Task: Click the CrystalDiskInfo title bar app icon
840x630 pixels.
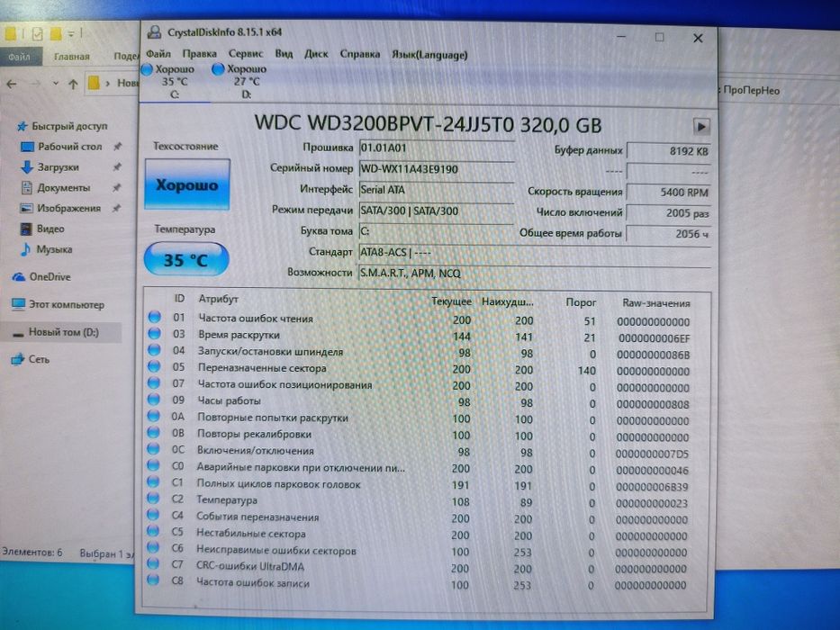Action: (x=154, y=32)
